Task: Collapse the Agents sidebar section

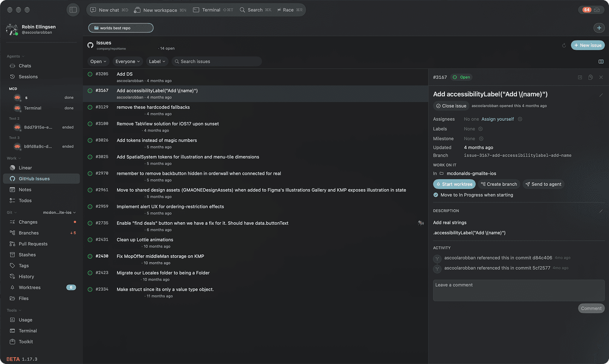Action: (x=15, y=56)
